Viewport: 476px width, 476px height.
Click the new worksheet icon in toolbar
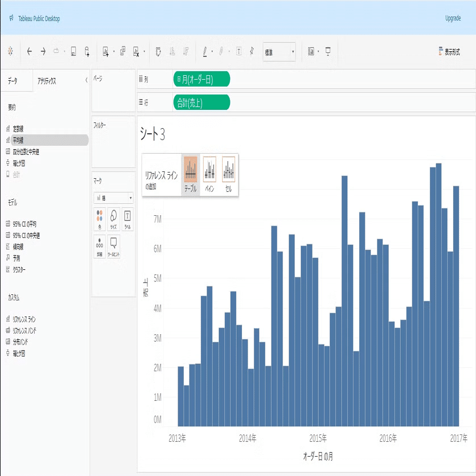[105, 51]
